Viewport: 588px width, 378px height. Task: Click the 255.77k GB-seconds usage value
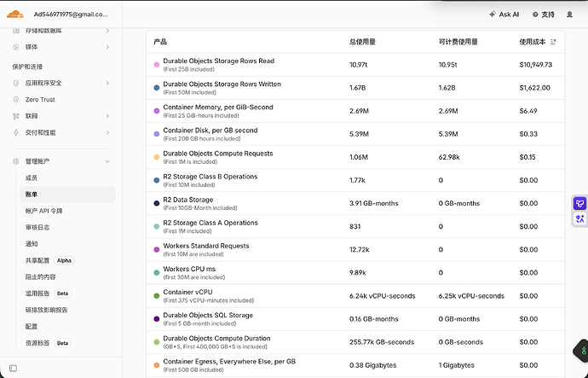(382, 342)
